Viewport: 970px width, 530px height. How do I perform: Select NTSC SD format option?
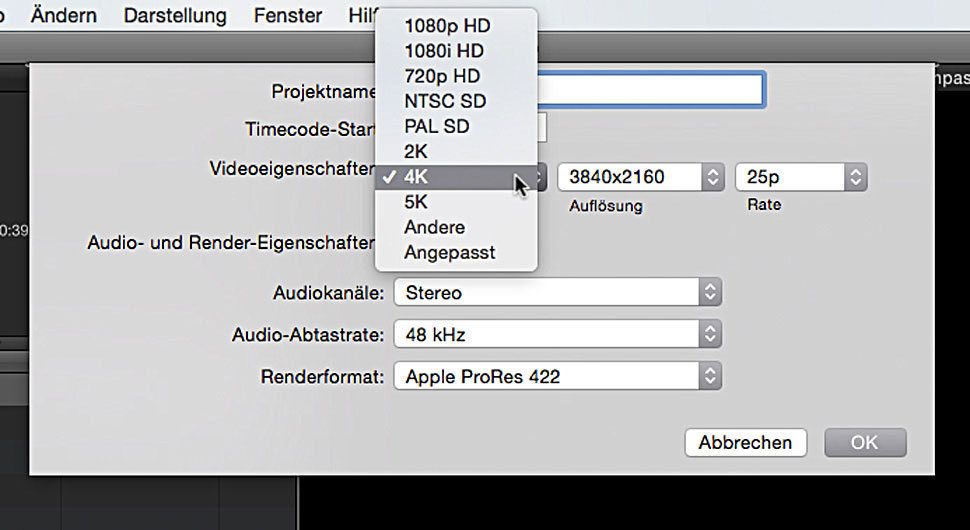click(445, 101)
